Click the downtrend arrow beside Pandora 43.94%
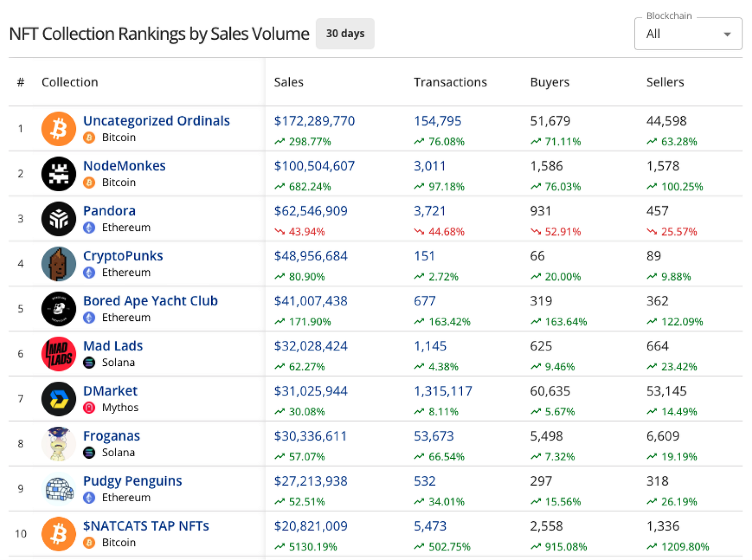752x560 pixels. [280, 231]
